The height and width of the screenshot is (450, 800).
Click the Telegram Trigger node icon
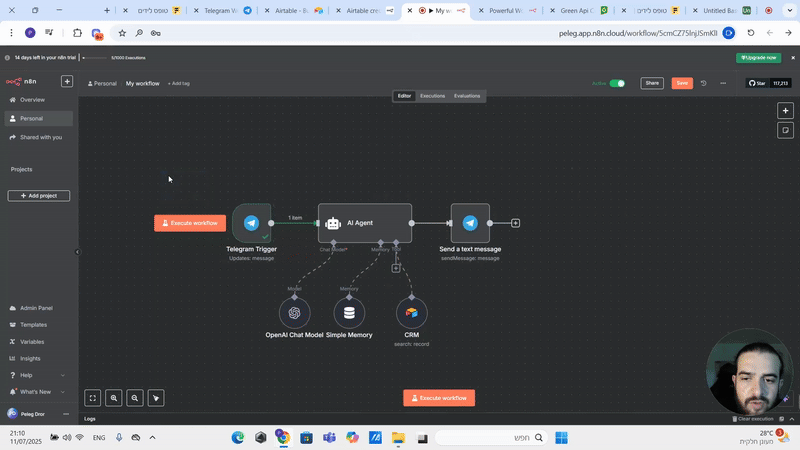point(251,223)
